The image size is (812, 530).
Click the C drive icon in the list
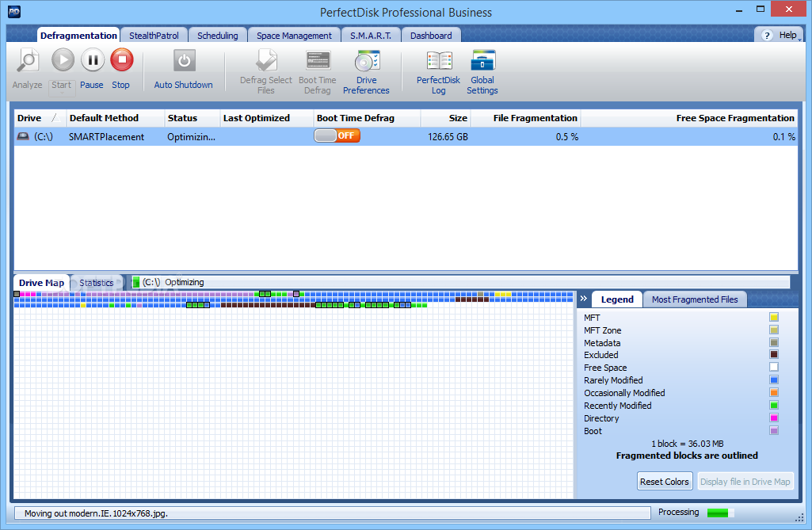[23, 136]
